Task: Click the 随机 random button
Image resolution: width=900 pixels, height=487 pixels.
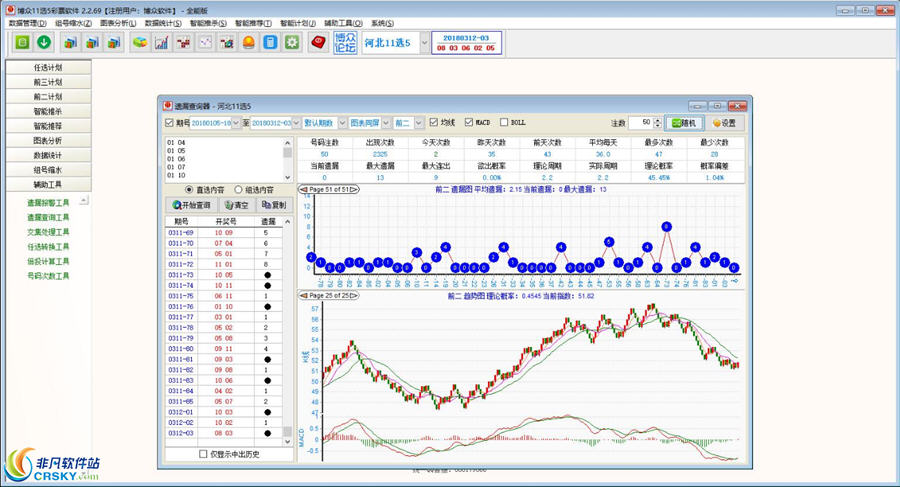Action: tap(685, 123)
